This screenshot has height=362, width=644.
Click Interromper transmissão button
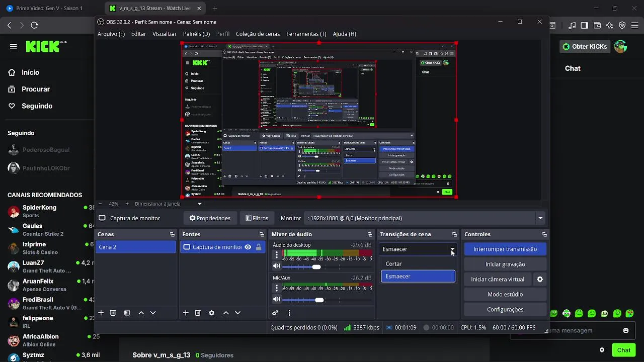505,249
